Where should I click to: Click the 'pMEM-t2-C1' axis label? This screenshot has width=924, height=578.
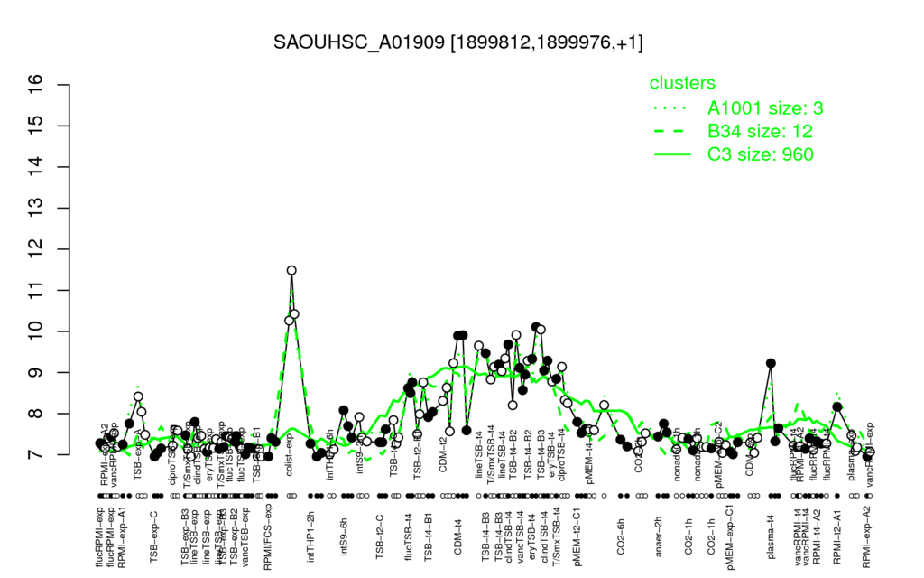click(x=577, y=536)
